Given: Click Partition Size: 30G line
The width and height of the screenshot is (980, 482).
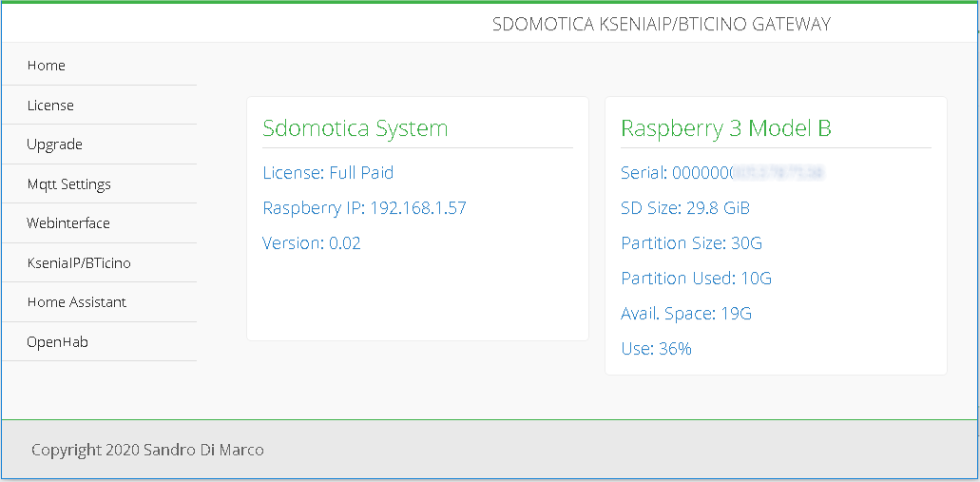Looking at the screenshot, I should [691, 243].
